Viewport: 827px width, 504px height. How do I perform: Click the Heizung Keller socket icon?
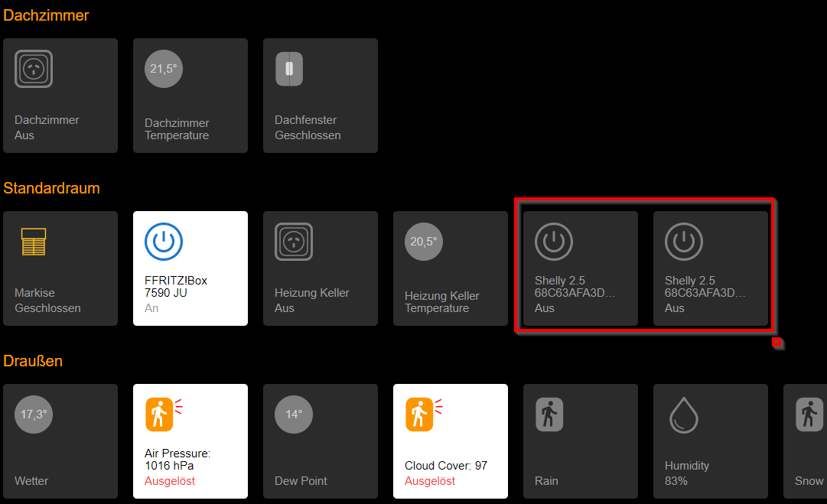tap(294, 242)
